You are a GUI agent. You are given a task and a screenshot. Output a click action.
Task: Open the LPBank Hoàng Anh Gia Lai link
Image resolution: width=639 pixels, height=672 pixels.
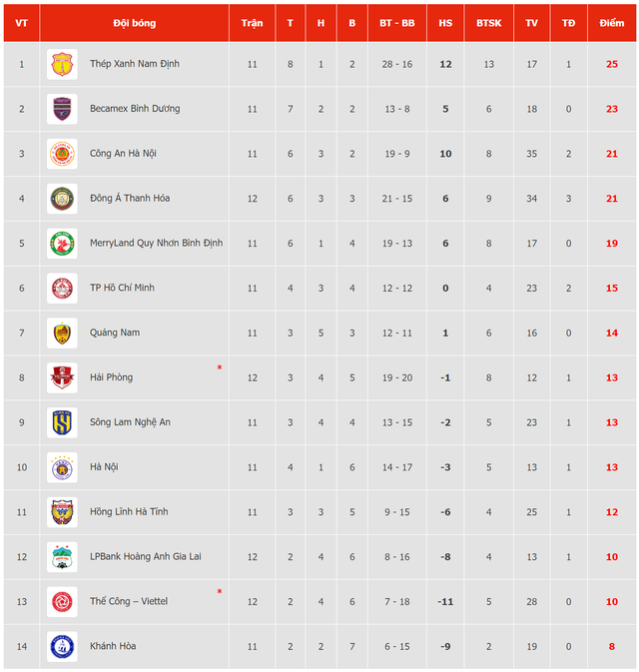[x=146, y=557]
